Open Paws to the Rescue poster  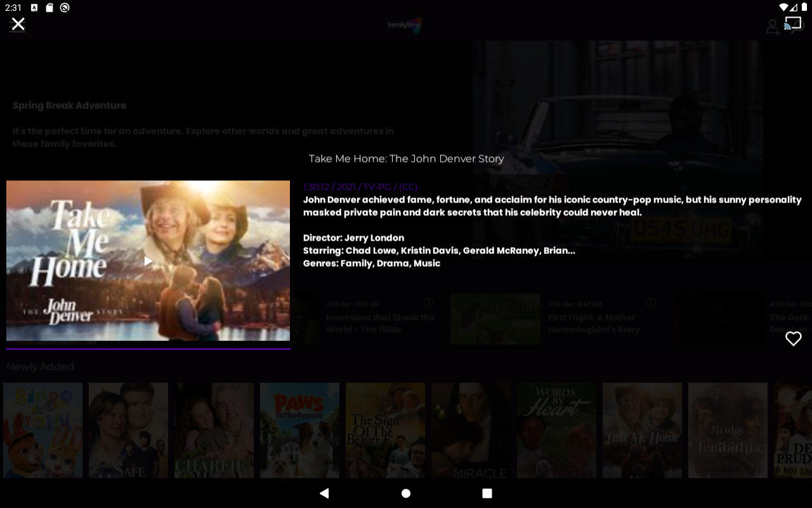pyautogui.click(x=299, y=430)
